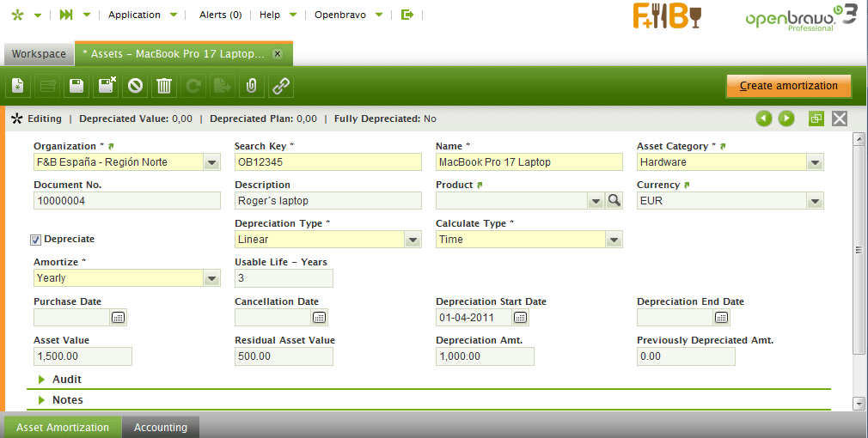Switch to the Accounting tab
This screenshot has height=438, width=868.
(161, 427)
